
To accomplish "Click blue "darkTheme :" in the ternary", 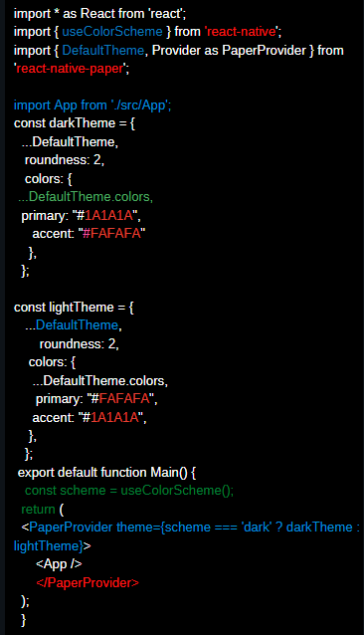I will 323,528.
